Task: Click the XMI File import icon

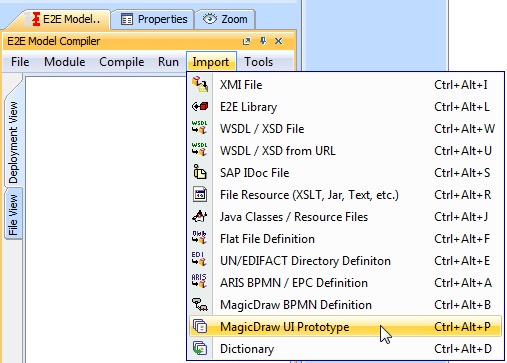Action: click(x=200, y=84)
